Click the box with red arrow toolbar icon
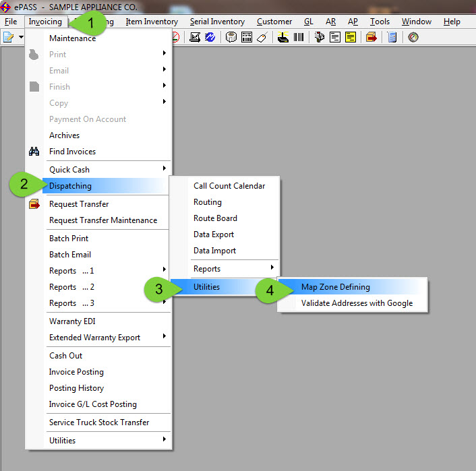476x471 pixels. pyautogui.click(x=371, y=37)
